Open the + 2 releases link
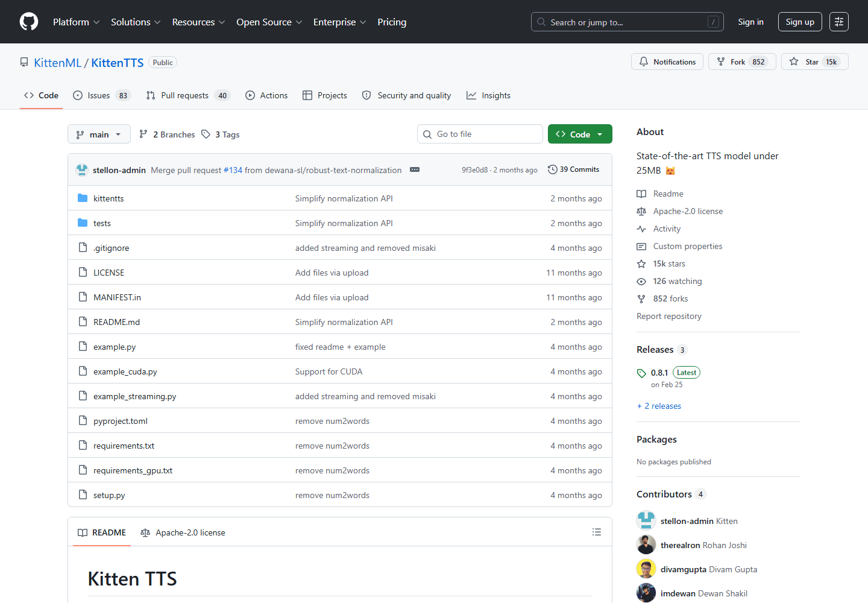 tap(659, 406)
